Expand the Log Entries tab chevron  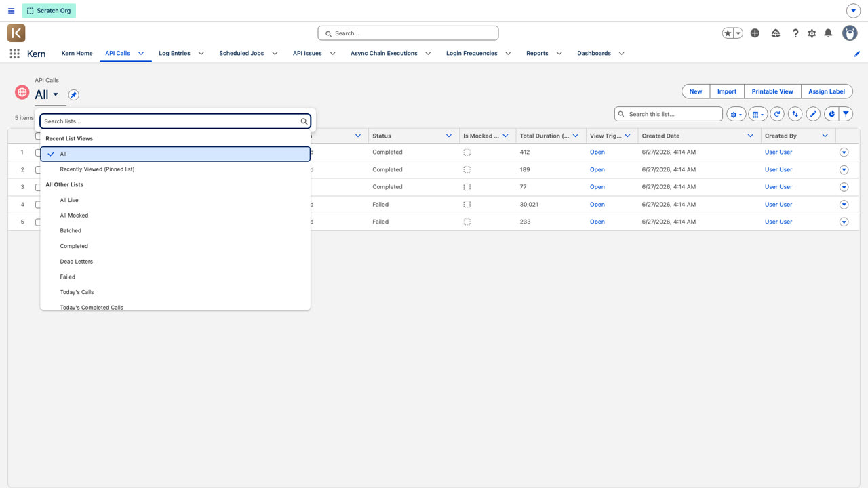click(201, 54)
